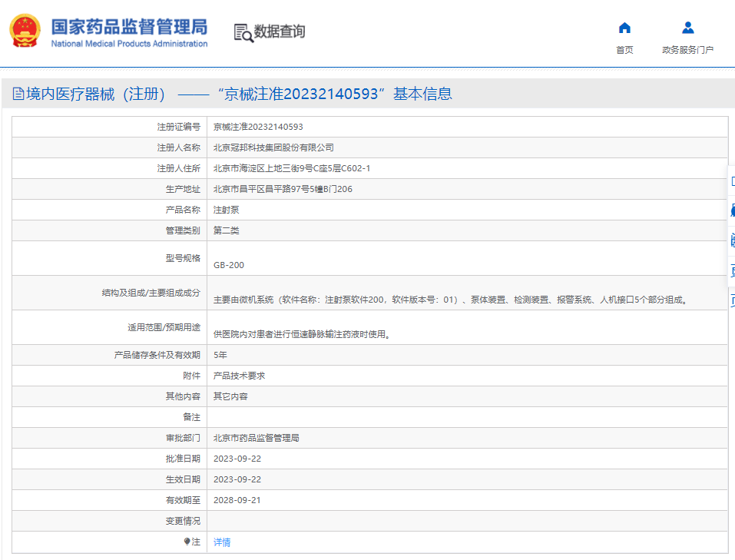Viewport: 735px width, 560px height.
Task: Click the 附件 label
Action: tap(192, 376)
